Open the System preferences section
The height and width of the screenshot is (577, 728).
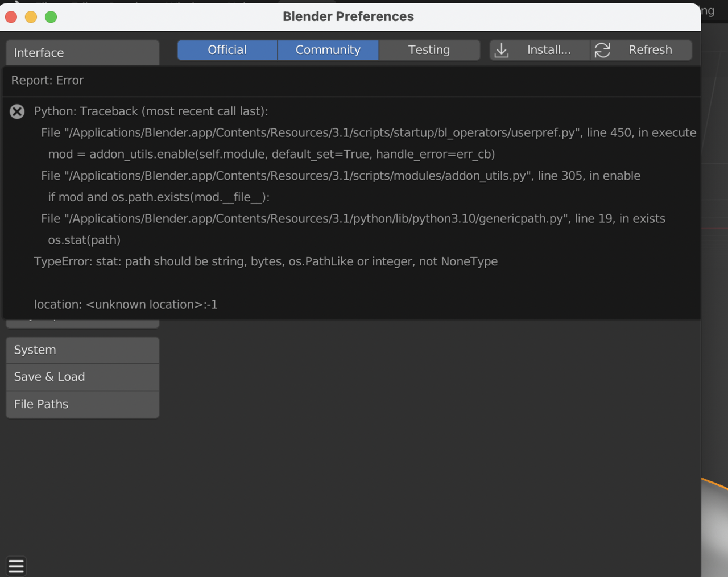coord(82,350)
